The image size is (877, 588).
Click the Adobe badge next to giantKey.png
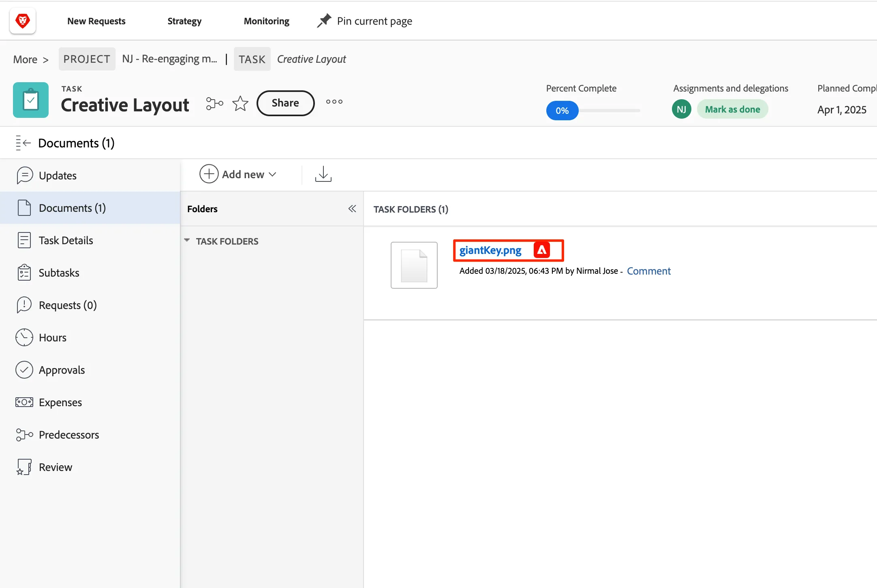click(542, 250)
